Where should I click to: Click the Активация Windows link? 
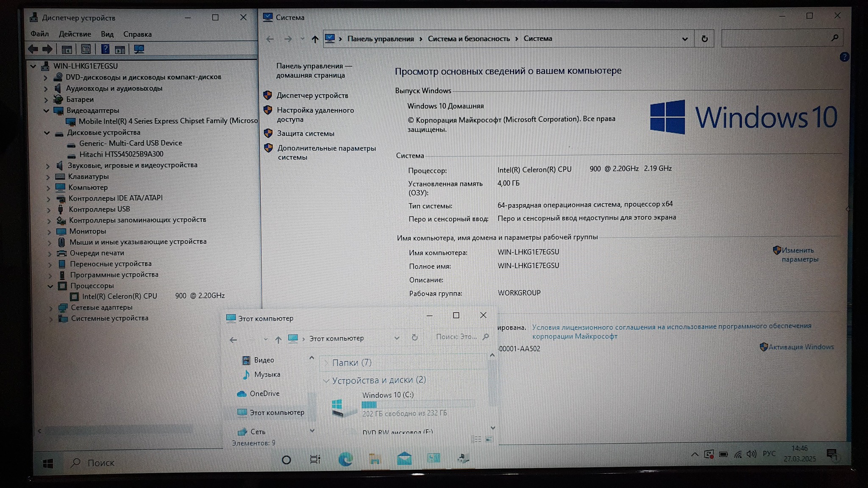801,347
